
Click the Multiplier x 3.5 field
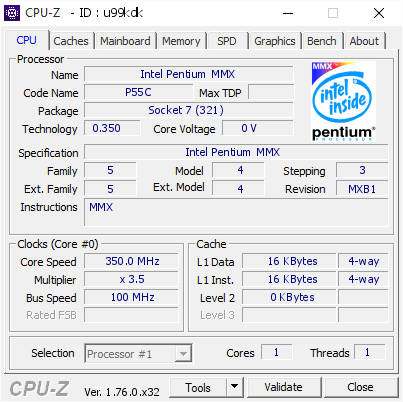131,279
